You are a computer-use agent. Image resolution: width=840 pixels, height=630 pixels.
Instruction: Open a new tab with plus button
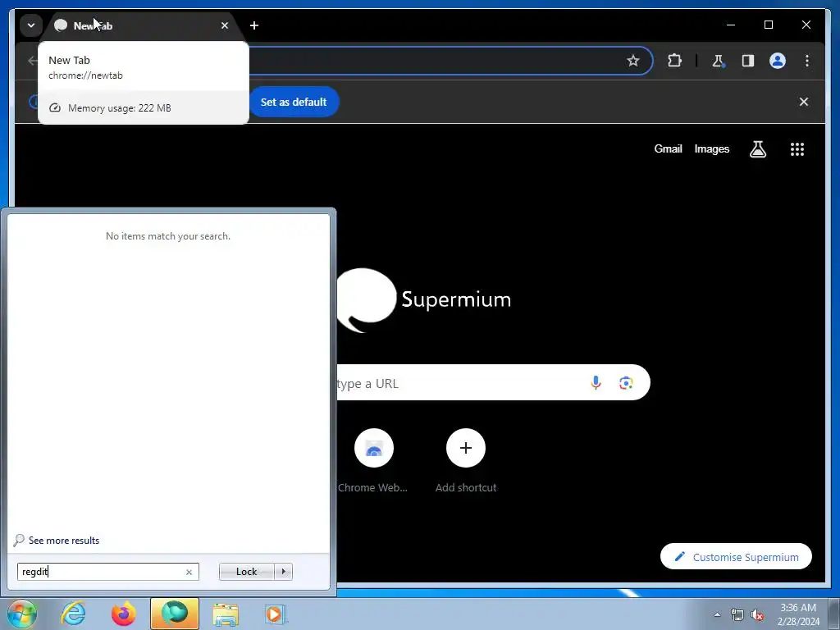(x=254, y=25)
